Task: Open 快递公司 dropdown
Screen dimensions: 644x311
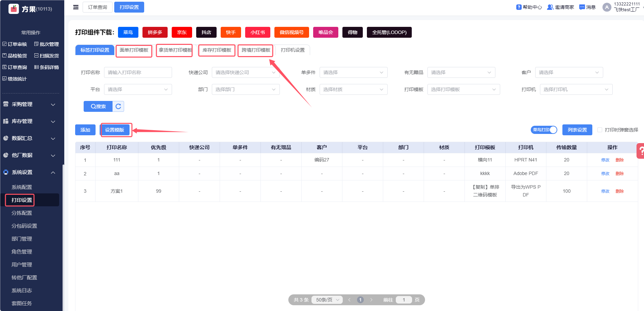Action: click(x=245, y=72)
